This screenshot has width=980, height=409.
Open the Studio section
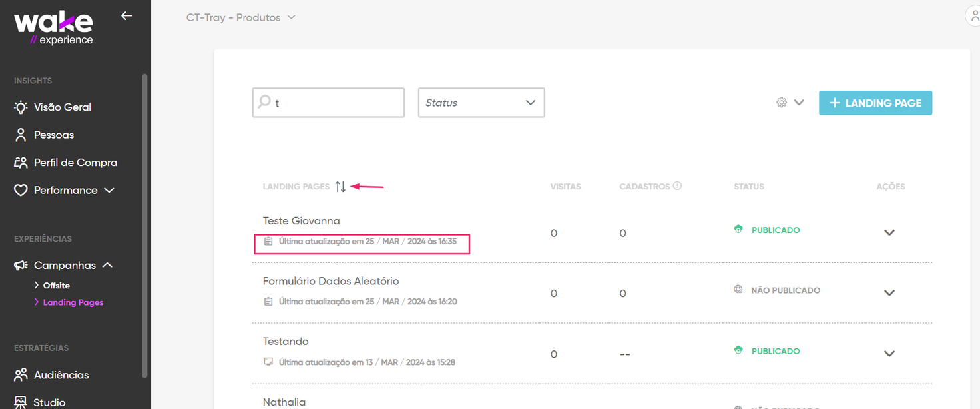pyautogui.click(x=50, y=402)
